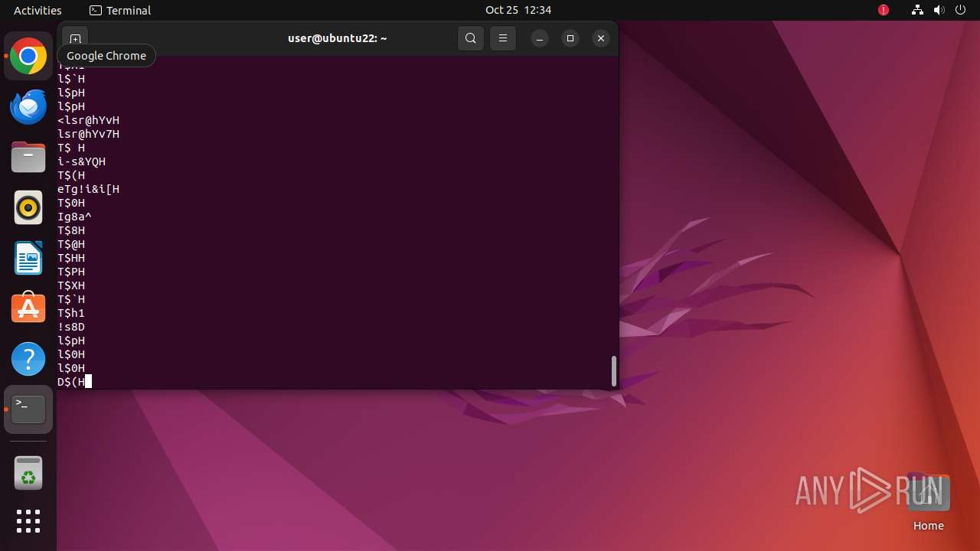Open the Trash from the dock

tap(28, 473)
